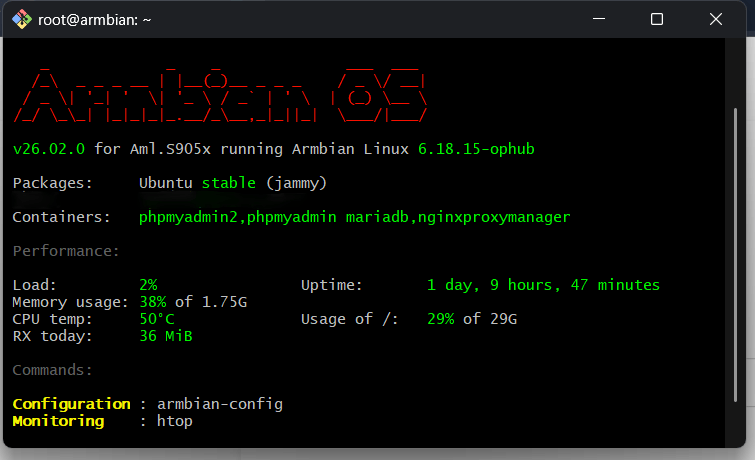Click the text Aml.S905x
Image resolution: width=755 pixels, height=460 pixels.
pos(170,149)
